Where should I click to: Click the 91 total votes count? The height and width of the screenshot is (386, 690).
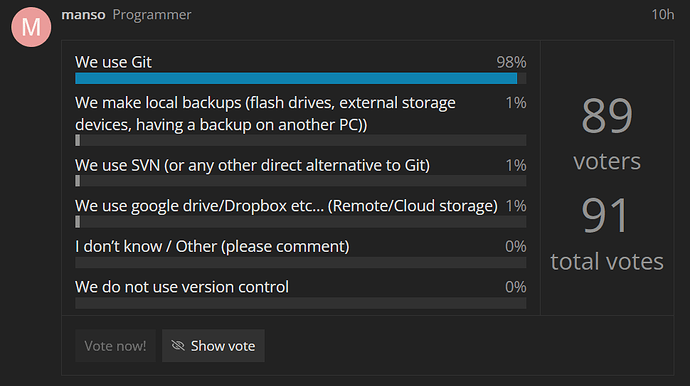coord(605,216)
